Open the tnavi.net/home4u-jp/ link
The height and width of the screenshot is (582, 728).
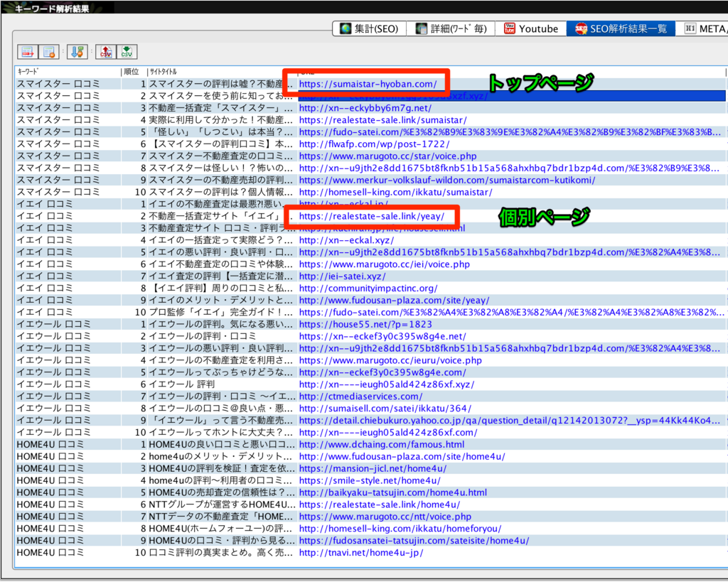(x=361, y=554)
